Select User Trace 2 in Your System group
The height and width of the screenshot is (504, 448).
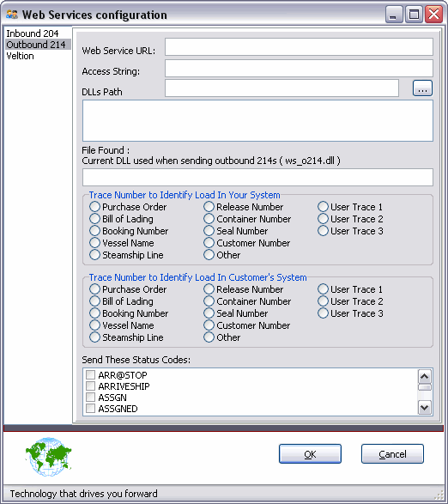[323, 219]
